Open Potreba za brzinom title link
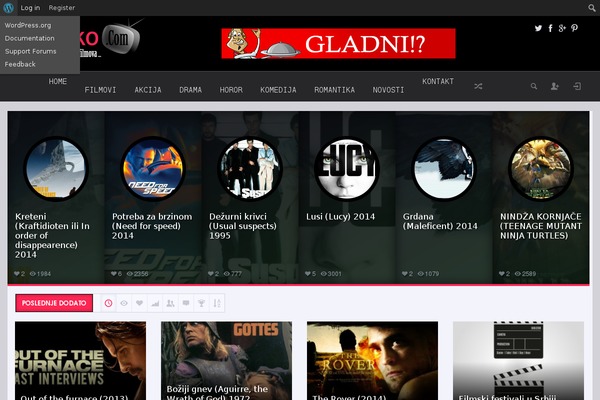Viewport: 600px width, 400px height. click(x=152, y=226)
